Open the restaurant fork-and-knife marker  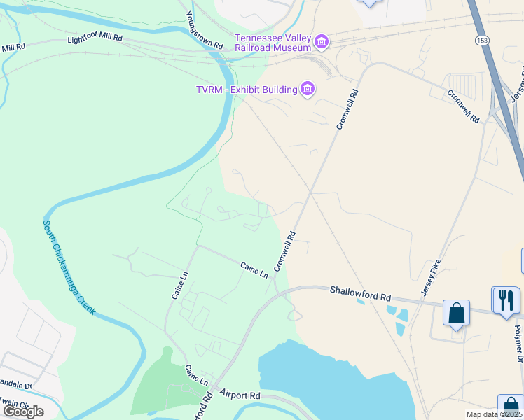pyautogui.click(x=506, y=301)
